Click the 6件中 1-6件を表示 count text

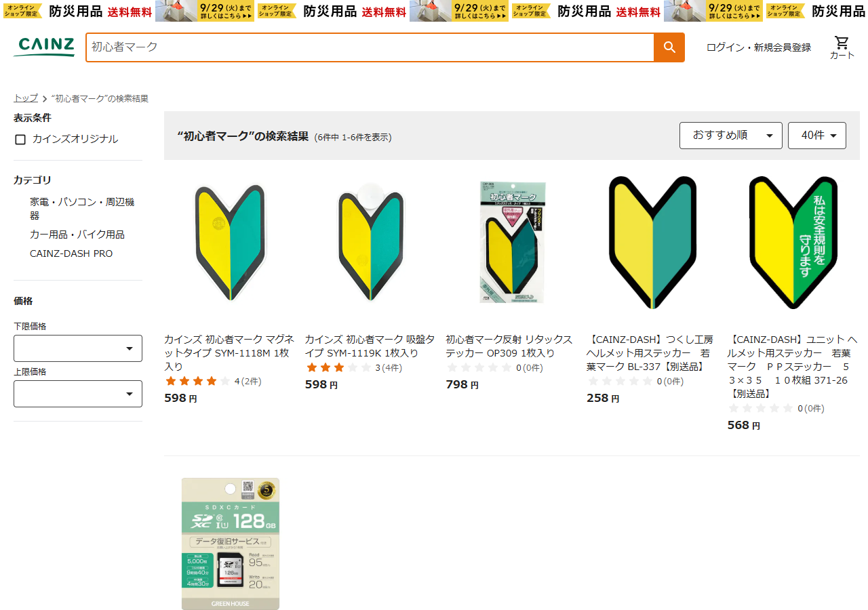click(353, 137)
